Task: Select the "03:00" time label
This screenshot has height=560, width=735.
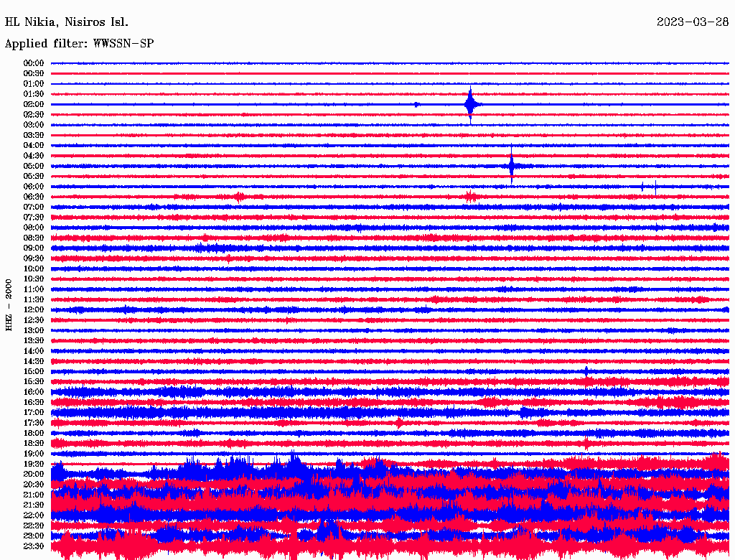Action: (33, 125)
